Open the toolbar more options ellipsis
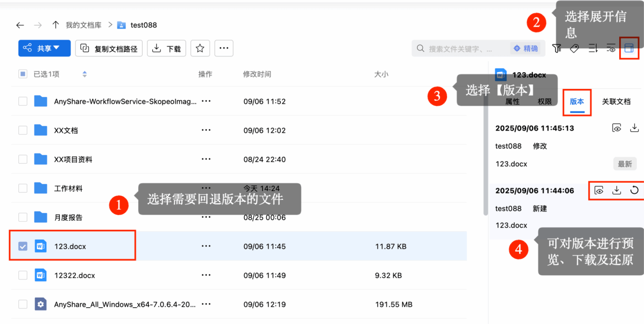The height and width of the screenshot is (324, 644). (224, 48)
